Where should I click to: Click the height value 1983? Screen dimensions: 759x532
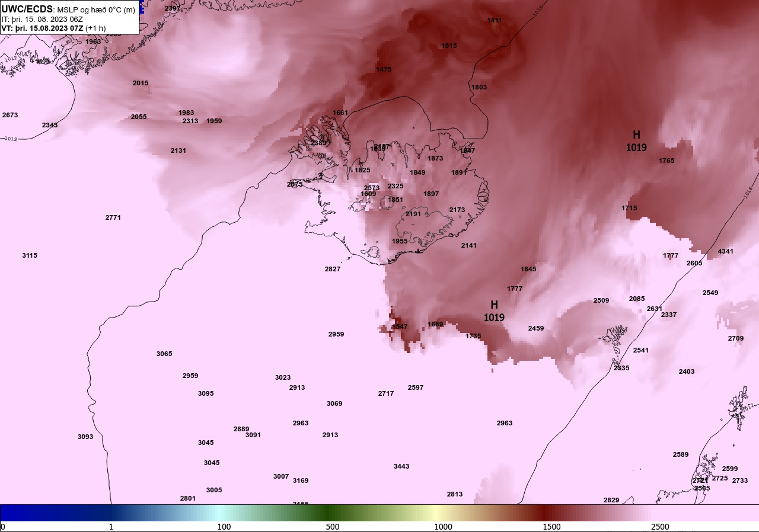(186, 113)
